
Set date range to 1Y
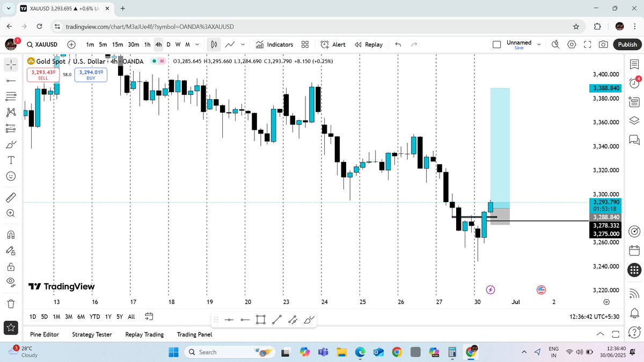tap(108, 316)
